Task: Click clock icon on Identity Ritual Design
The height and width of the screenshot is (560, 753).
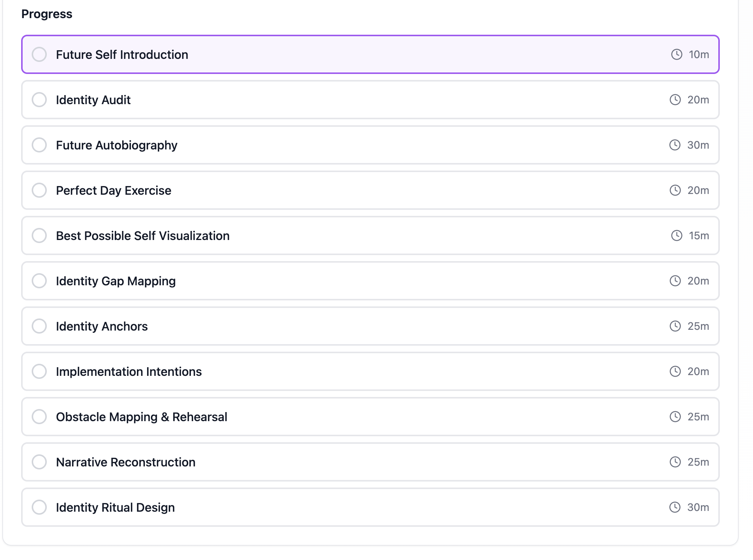Action: (x=675, y=507)
